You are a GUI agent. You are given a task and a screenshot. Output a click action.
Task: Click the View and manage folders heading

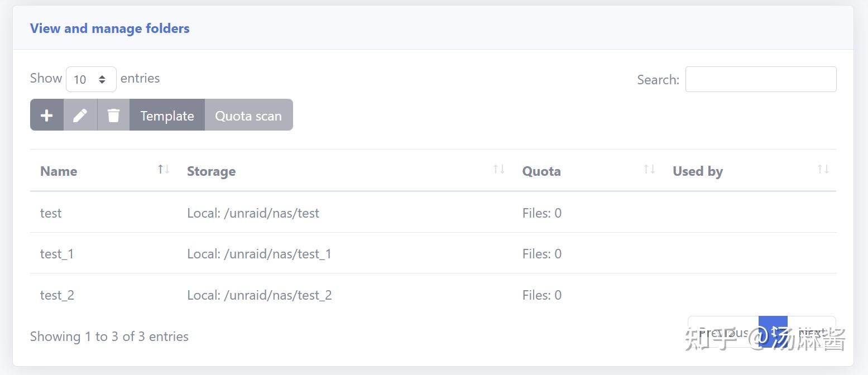[109, 28]
